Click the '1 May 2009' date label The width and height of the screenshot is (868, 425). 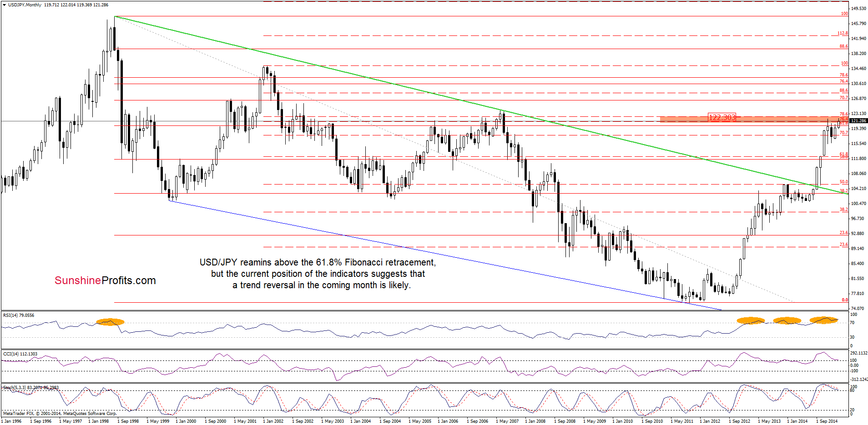click(x=594, y=421)
